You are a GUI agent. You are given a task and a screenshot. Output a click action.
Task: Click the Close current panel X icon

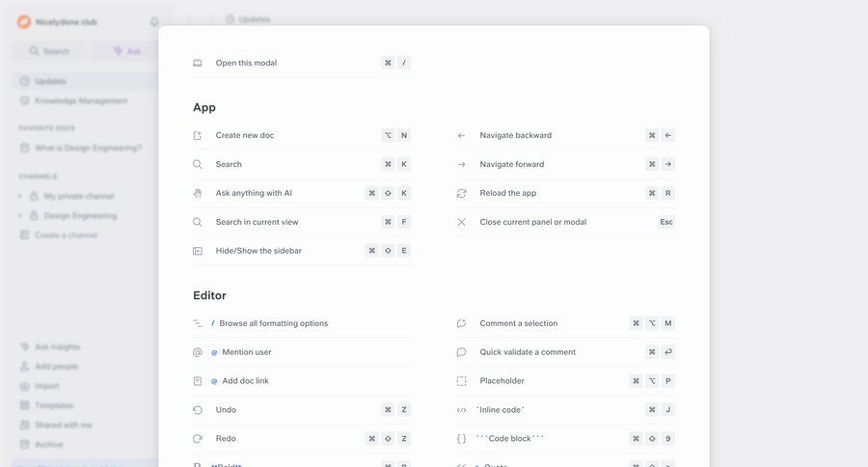tap(461, 222)
